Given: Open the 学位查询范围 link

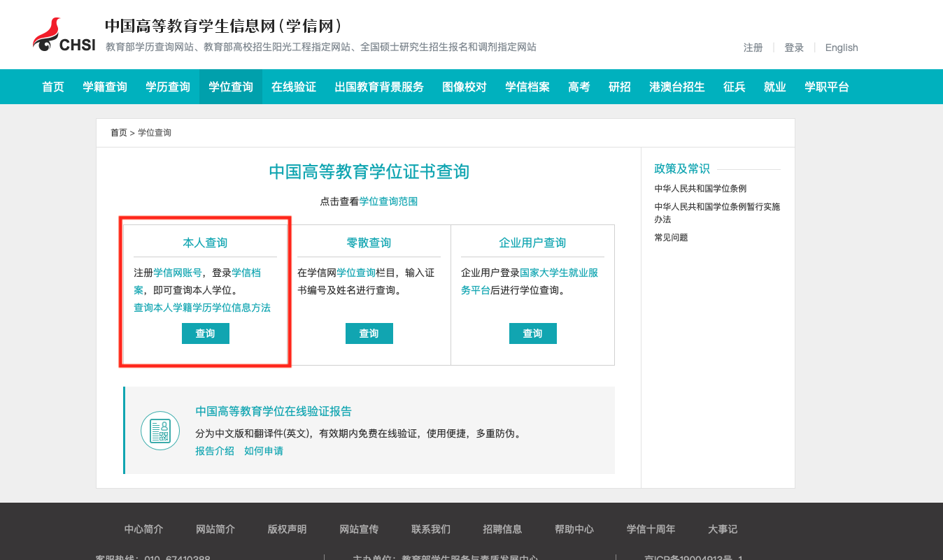Looking at the screenshot, I should 388,201.
